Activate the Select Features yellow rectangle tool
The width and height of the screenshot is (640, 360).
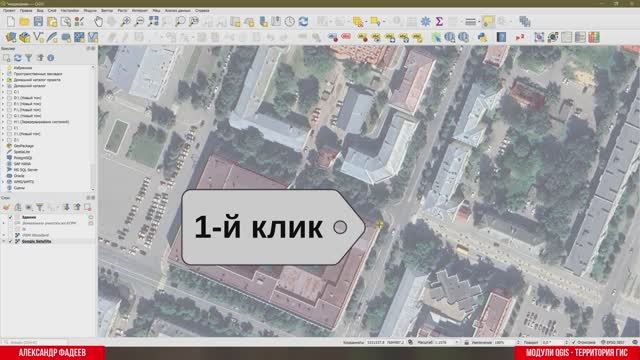(358, 22)
